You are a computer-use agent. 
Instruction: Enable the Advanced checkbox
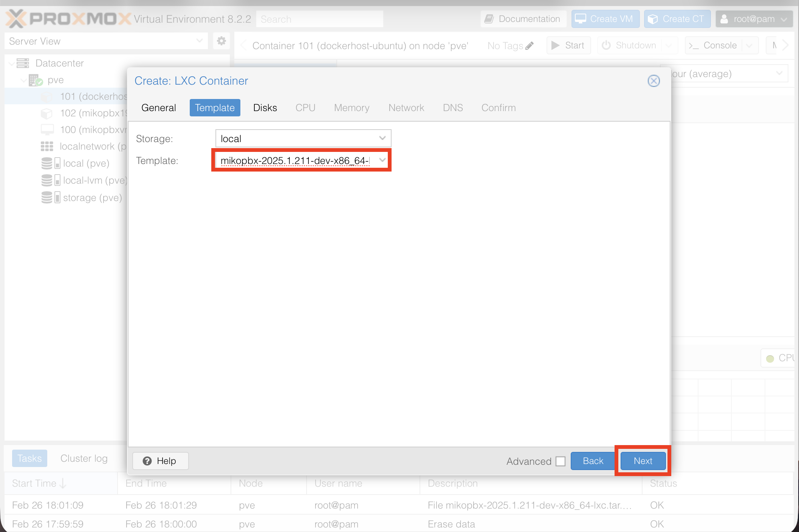click(561, 461)
